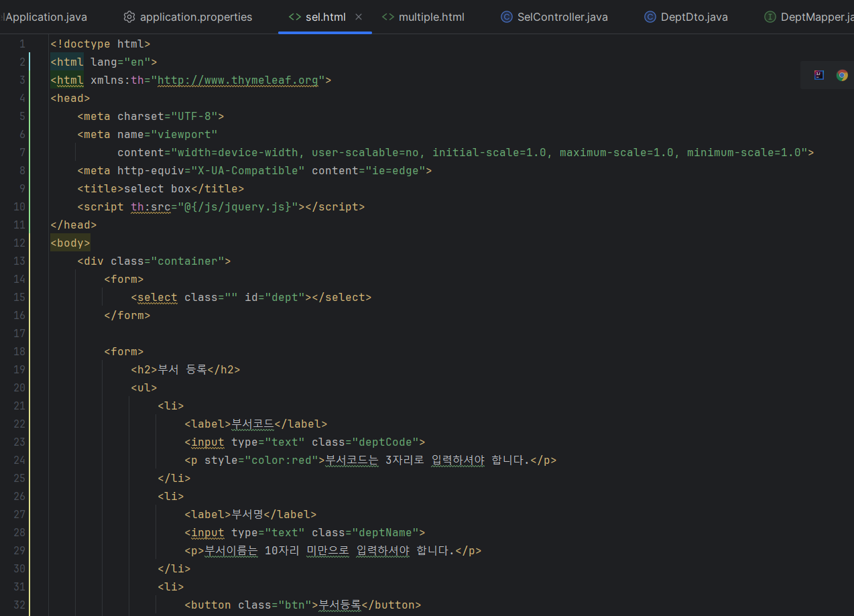Click the 'X-UA-Compatible' meta value
This screenshot has height=616, width=854.
248,171
